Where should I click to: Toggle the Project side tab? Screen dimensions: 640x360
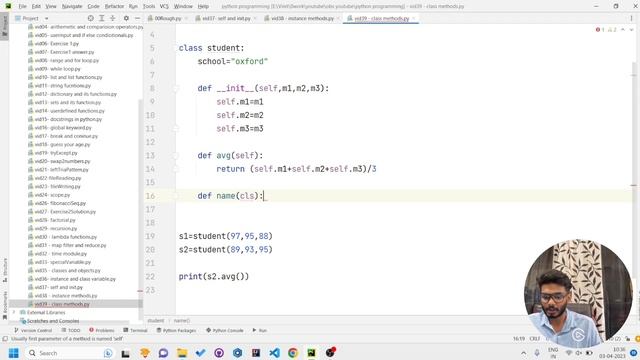point(4,25)
